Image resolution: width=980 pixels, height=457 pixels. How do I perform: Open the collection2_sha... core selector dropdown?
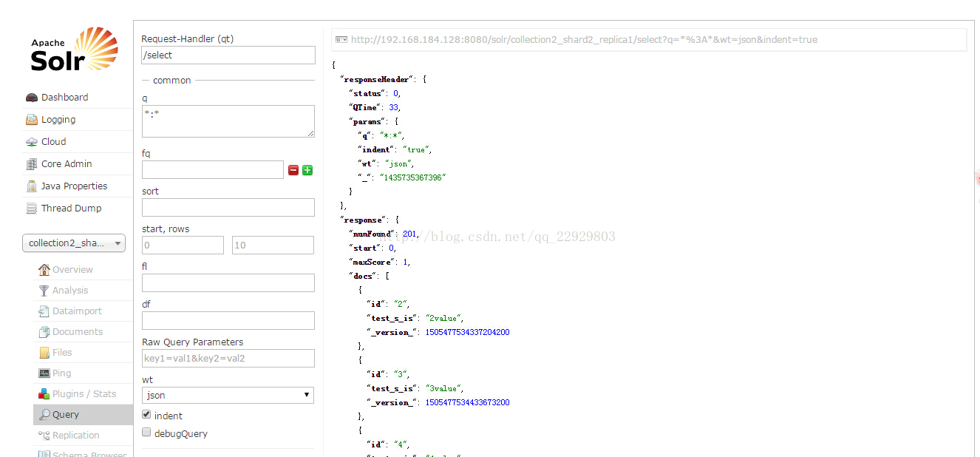coord(74,243)
